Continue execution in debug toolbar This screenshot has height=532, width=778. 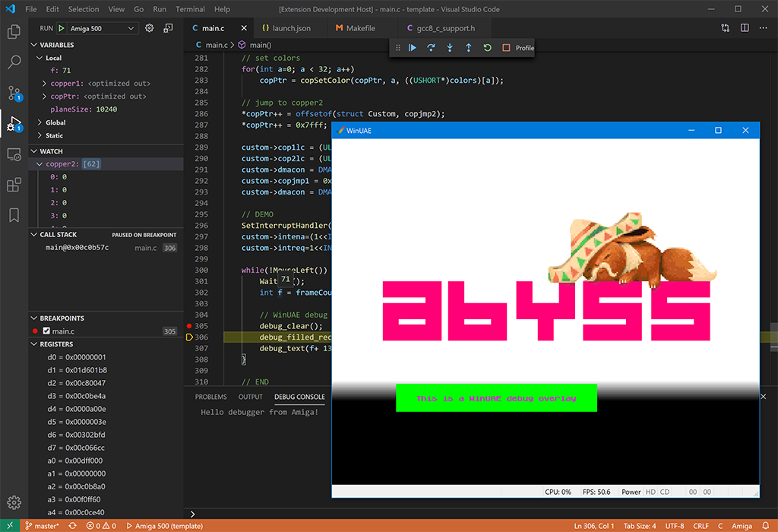point(413,48)
